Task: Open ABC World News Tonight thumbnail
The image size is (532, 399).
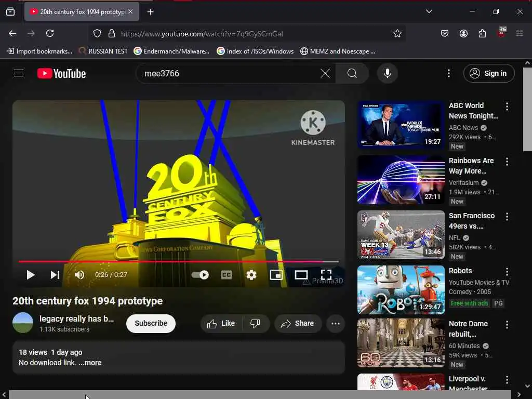Action: pyautogui.click(x=401, y=125)
